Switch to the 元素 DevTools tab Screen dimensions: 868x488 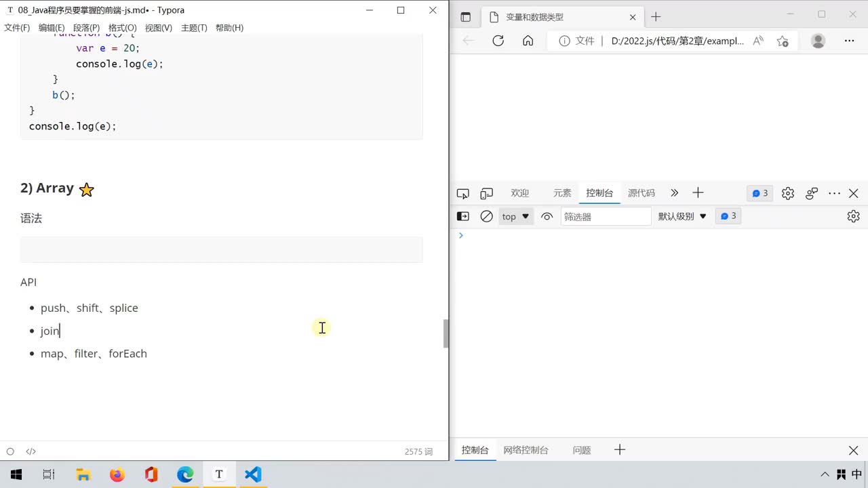coord(562,193)
